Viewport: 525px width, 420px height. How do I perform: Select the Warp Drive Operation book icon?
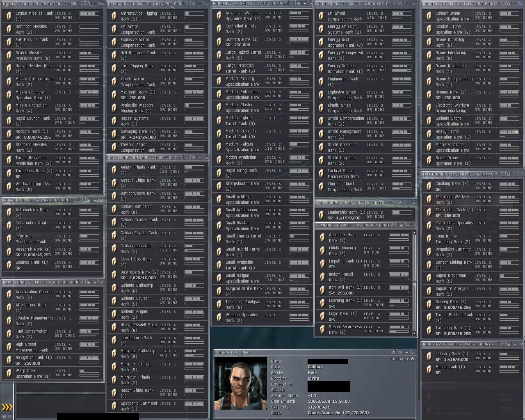(x=9, y=373)
